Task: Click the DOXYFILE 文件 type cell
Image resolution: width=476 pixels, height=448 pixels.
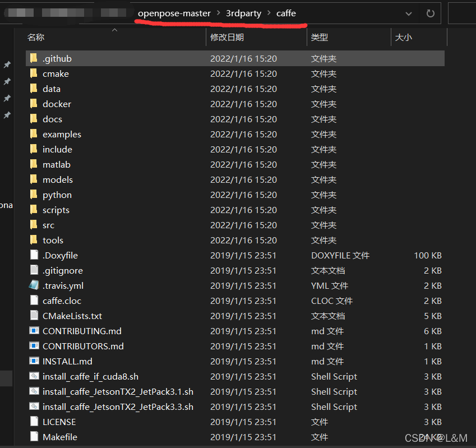Action: click(x=340, y=256)
